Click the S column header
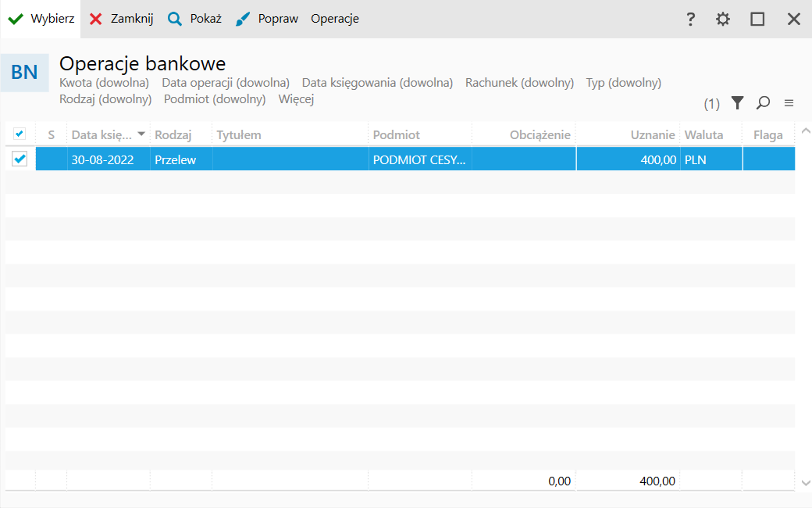The height and width of the screenshot is (508, 812). click(51, 134)
